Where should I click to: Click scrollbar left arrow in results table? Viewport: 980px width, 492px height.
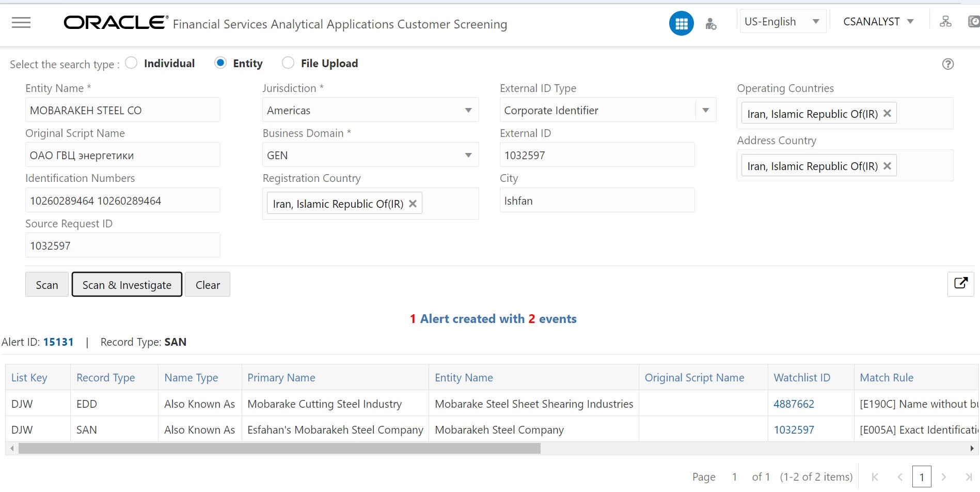coord(12,449)
